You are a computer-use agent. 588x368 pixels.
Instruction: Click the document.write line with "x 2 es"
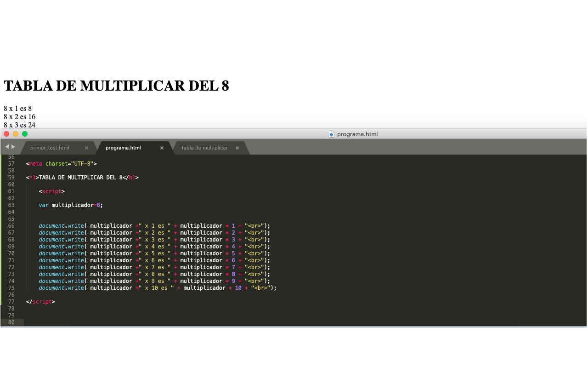(x=155, y=232)
